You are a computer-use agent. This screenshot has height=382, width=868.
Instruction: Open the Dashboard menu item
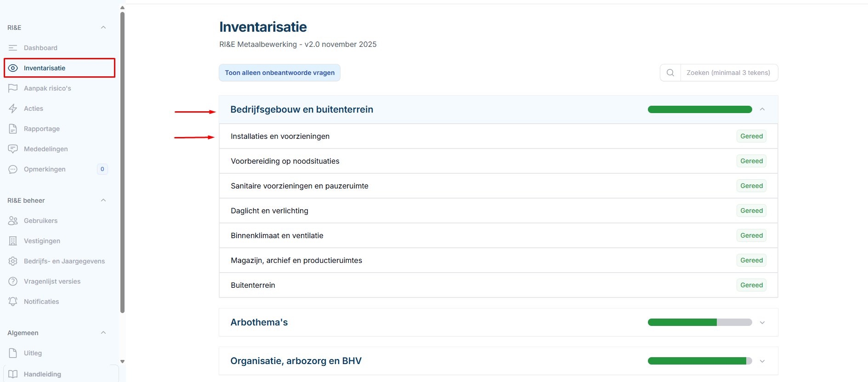59,48
